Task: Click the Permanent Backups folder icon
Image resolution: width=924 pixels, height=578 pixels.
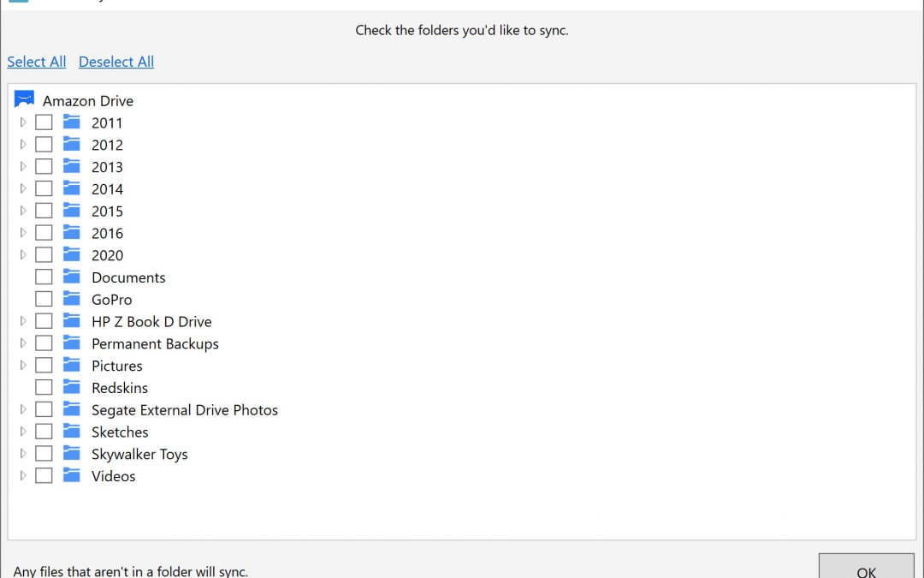Action: (x=72, y=343)
